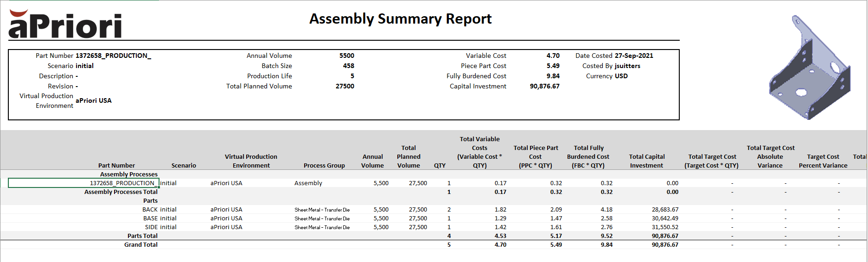The width and height of the screenshot is (868, 262).
Task: Select the Annual Volume value 5500 in summary box
Action: coord(346,56)
